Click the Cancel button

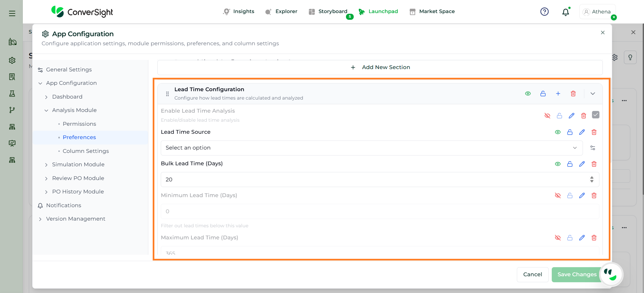(x=532, y=274)
